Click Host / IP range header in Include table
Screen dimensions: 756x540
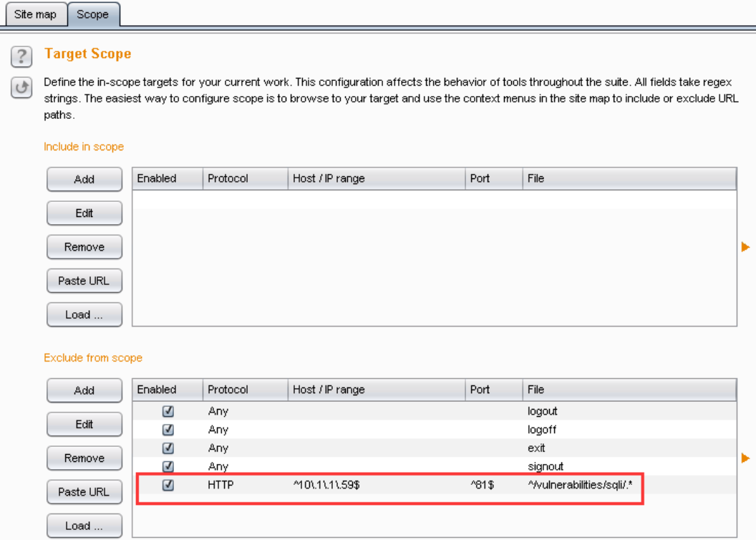(377, 179)
